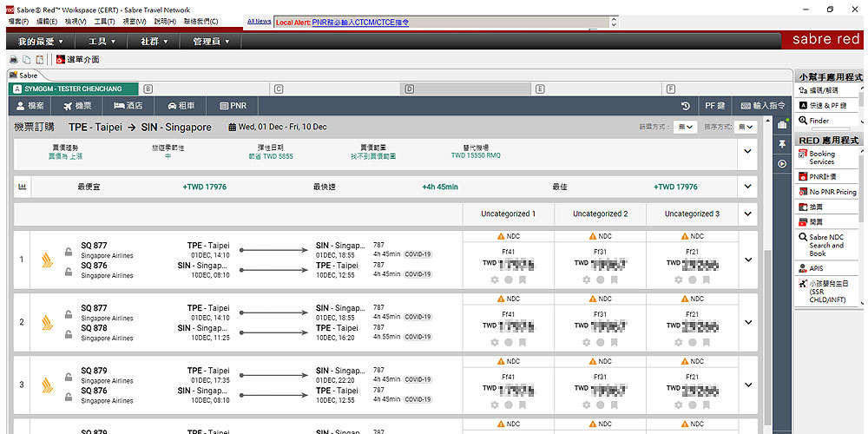Viewport: 868px width, 434px height.
Task: Open the suitcase trip icon in side strip
Action: (x=782, y=125)
